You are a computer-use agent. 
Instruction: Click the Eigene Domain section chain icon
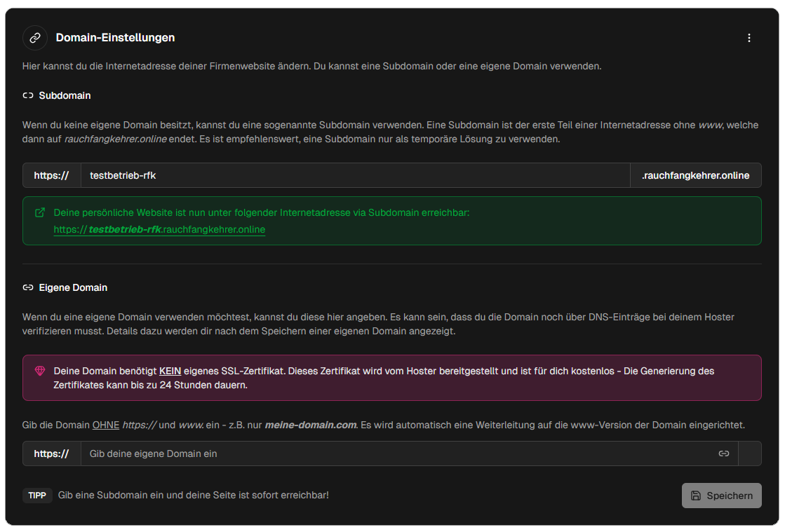(x=27, y=287)
